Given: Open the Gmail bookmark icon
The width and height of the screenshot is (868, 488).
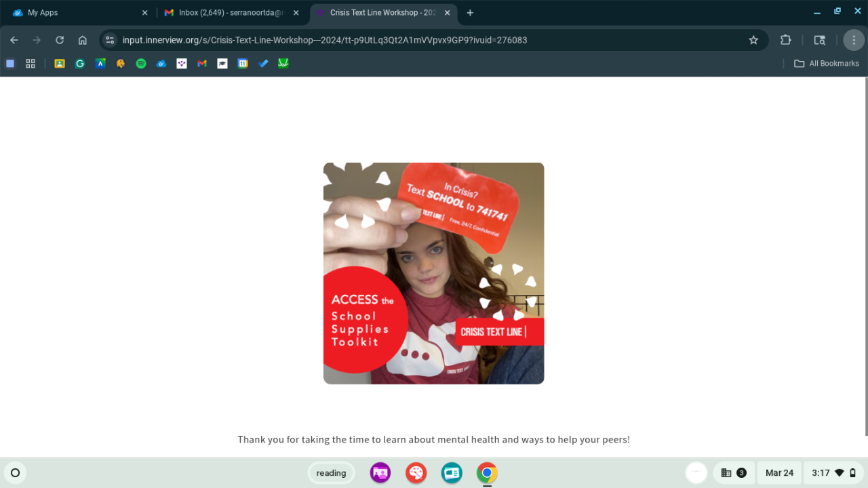Looking at the screenshot, I should 202,64.
